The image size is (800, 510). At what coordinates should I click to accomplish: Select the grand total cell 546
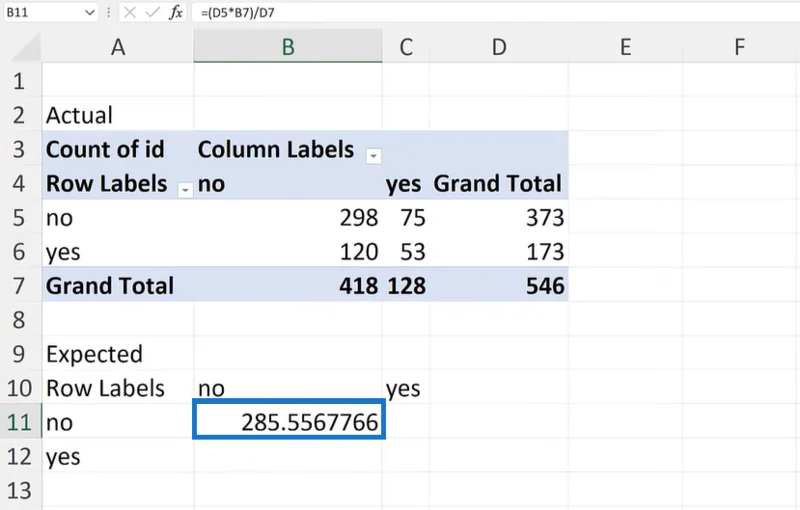pos(499,286)
